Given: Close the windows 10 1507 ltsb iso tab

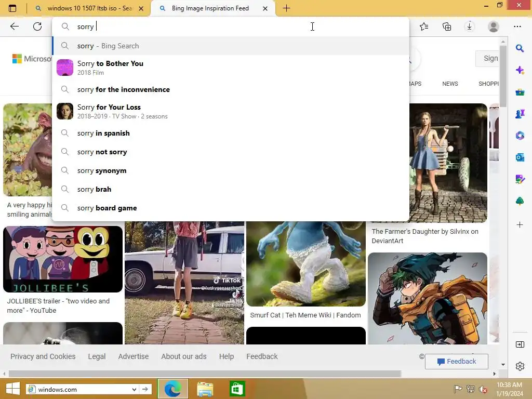Looking at the screenshot, I should click(141, 8).
